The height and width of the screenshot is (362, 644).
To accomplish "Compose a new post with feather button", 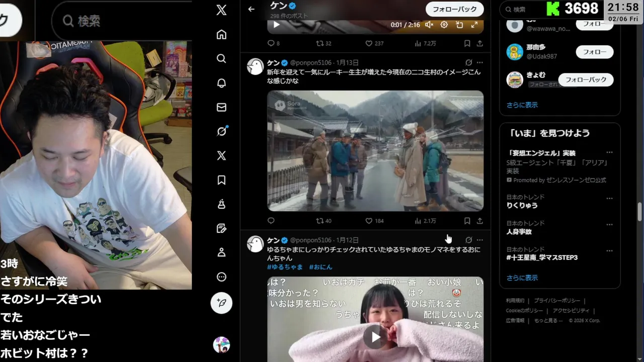I will coord(221,303).
